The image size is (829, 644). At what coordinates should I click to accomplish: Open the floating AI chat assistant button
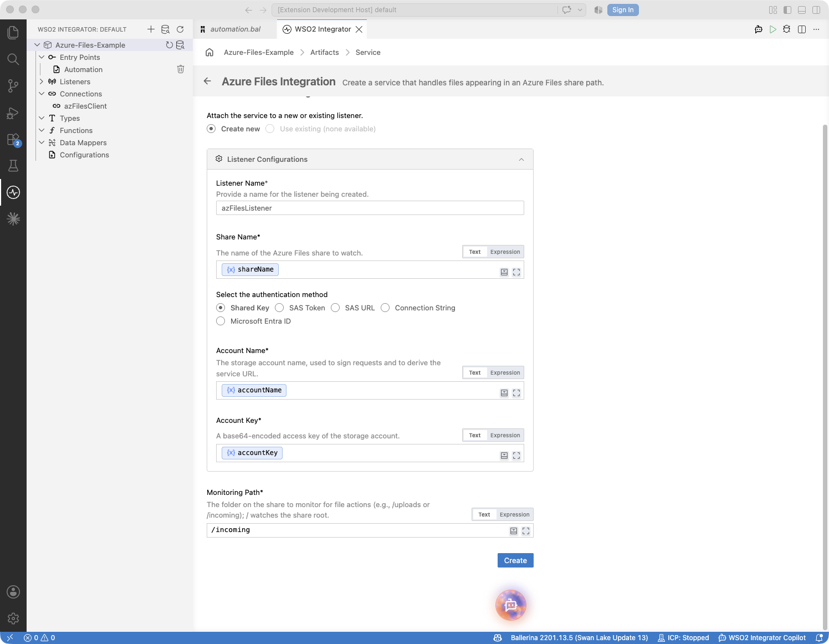(x=511, y=605)
